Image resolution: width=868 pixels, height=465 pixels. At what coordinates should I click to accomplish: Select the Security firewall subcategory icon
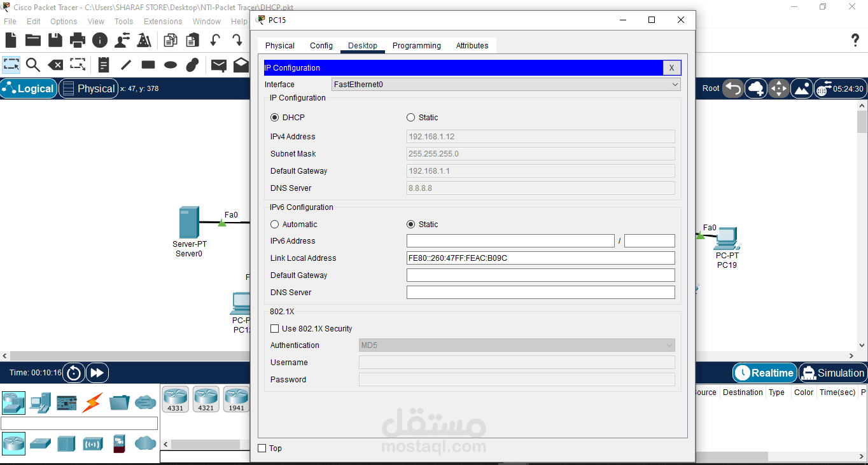119,443
